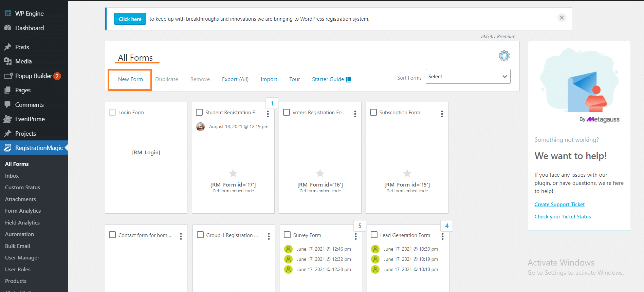Screen dimensions: 644x292
Task: Click the book icon next to Starter Guide
Action: pyautogui.click(x=348, y=79)
